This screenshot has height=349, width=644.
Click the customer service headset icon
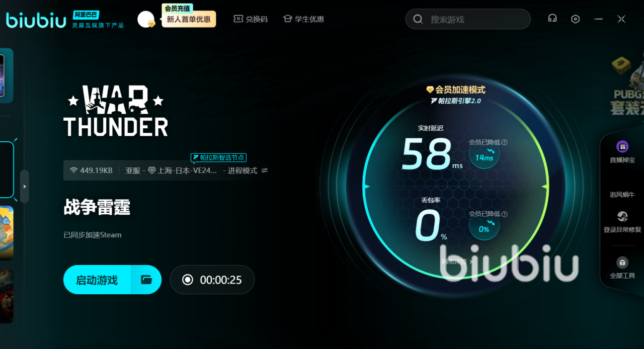click(x=552, y=19)
